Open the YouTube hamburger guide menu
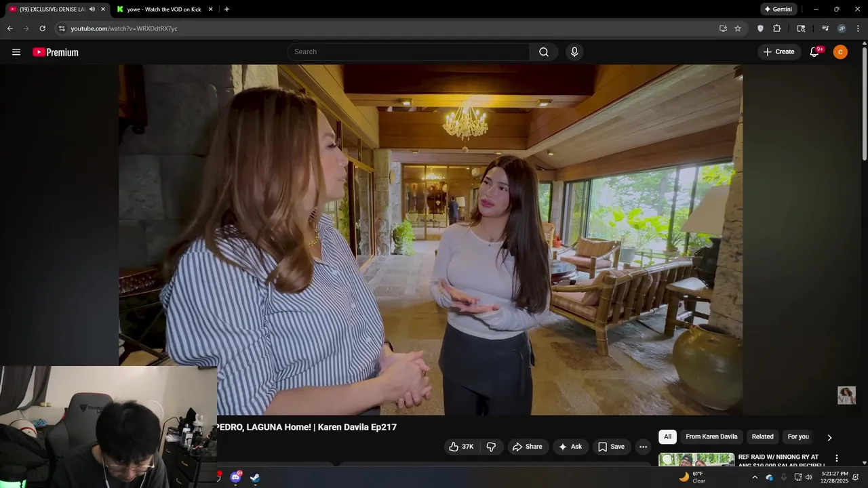The height and width of the screenshot is (488, 868). [x=16, y=52]
